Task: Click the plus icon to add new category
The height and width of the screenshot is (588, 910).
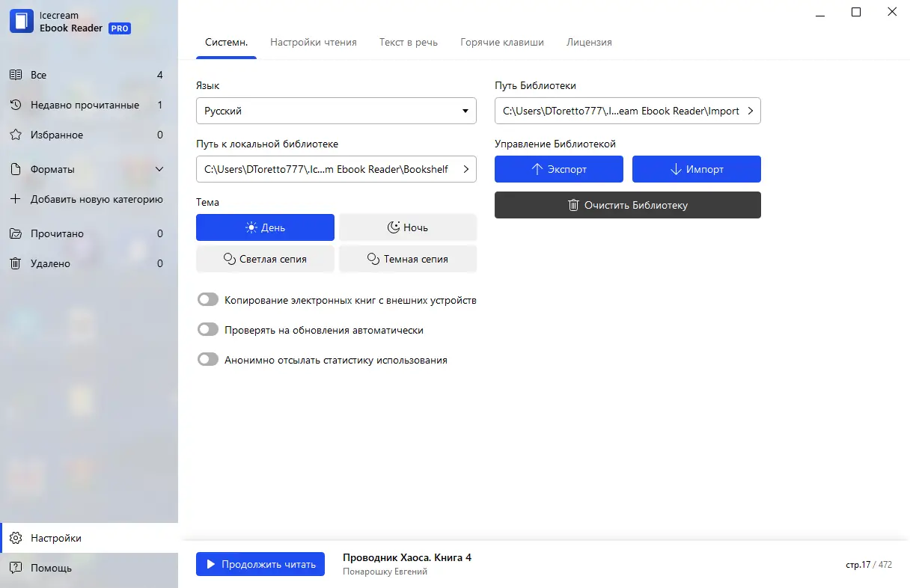Action: 15,199
